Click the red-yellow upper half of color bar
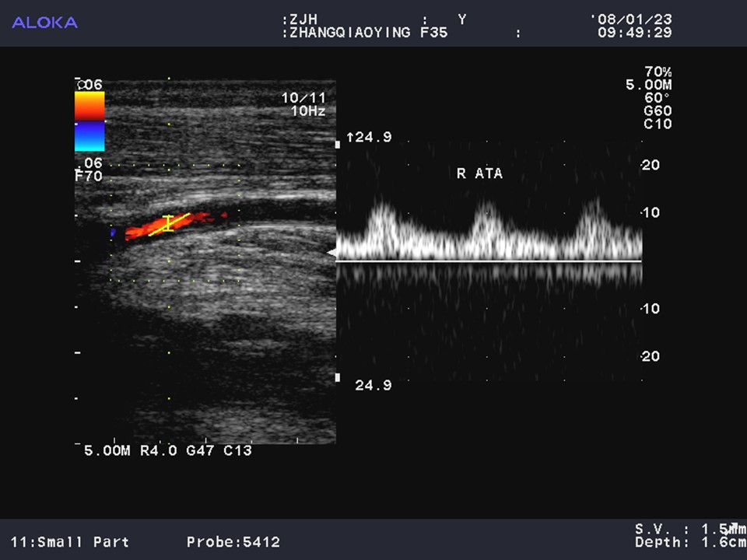This screenshot has height=560, width=747. [x=89, y=106]
